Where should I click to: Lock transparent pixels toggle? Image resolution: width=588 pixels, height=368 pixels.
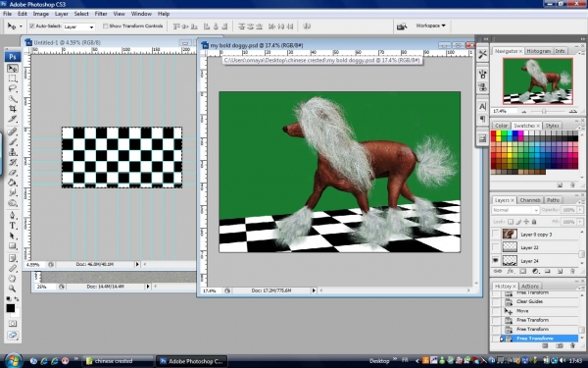(x=511, y=222)
